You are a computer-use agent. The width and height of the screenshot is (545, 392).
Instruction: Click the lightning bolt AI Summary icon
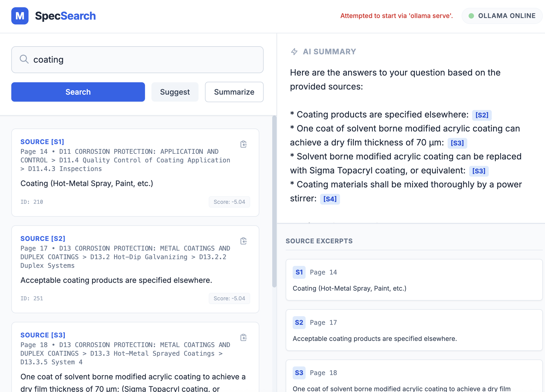(294, 52)
